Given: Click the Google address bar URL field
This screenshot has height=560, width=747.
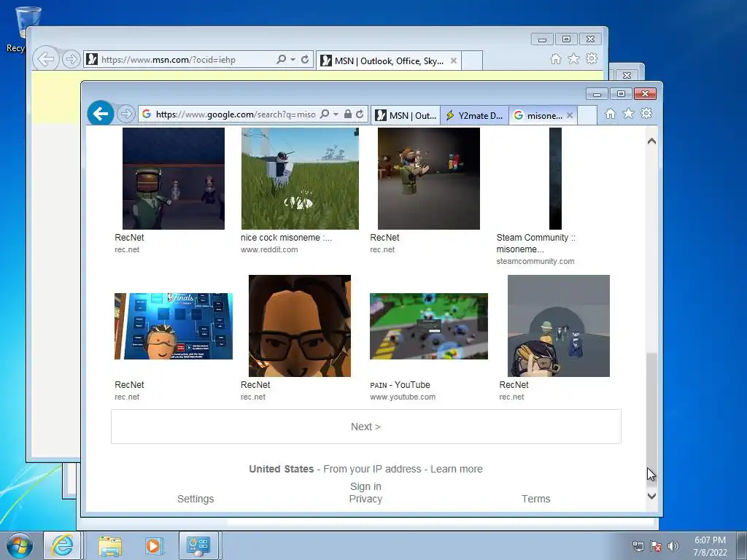Looking at the screenshot, I should 236,114.
